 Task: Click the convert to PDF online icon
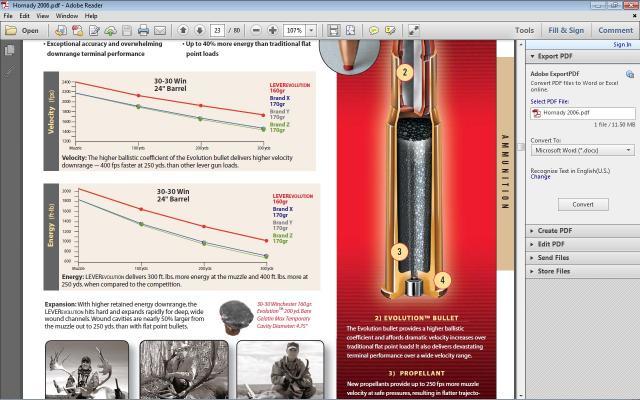coord(61,31)
